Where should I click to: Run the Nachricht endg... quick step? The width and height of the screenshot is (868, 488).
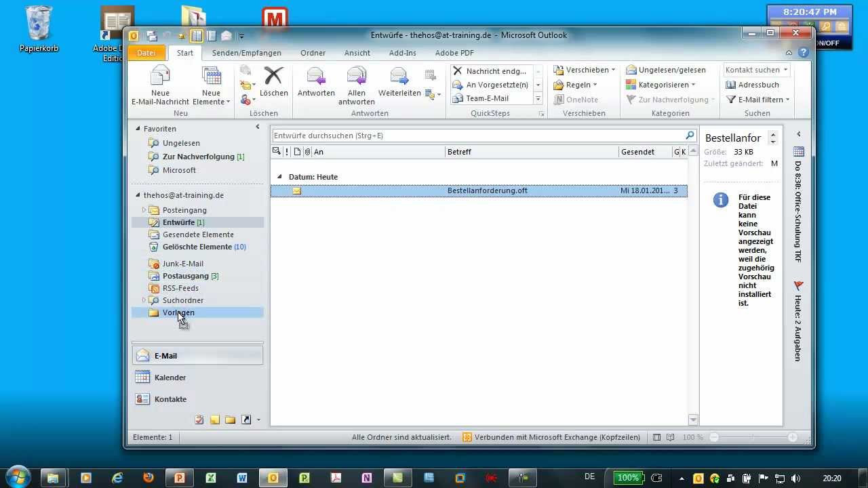(490, 70)
